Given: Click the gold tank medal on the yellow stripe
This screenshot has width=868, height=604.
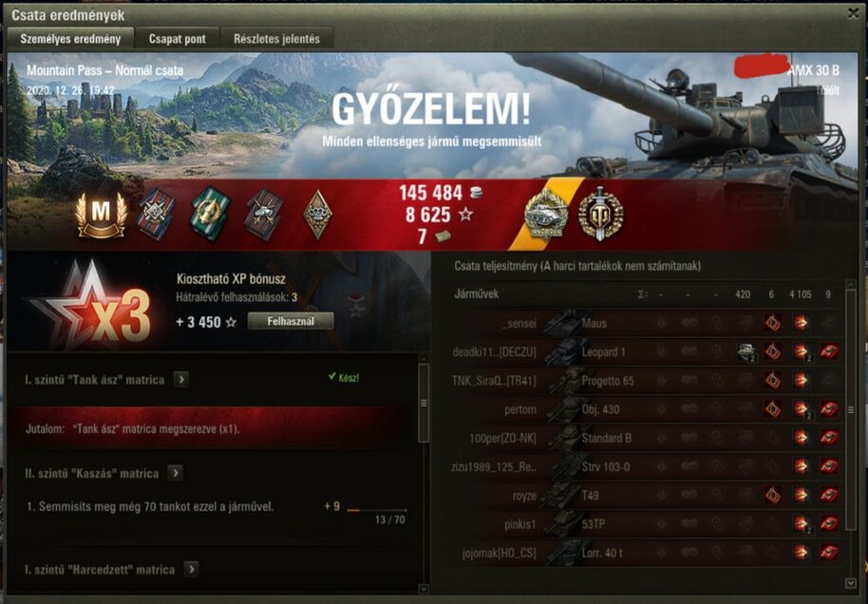Looking at the screenshot, I should point(547,214).
